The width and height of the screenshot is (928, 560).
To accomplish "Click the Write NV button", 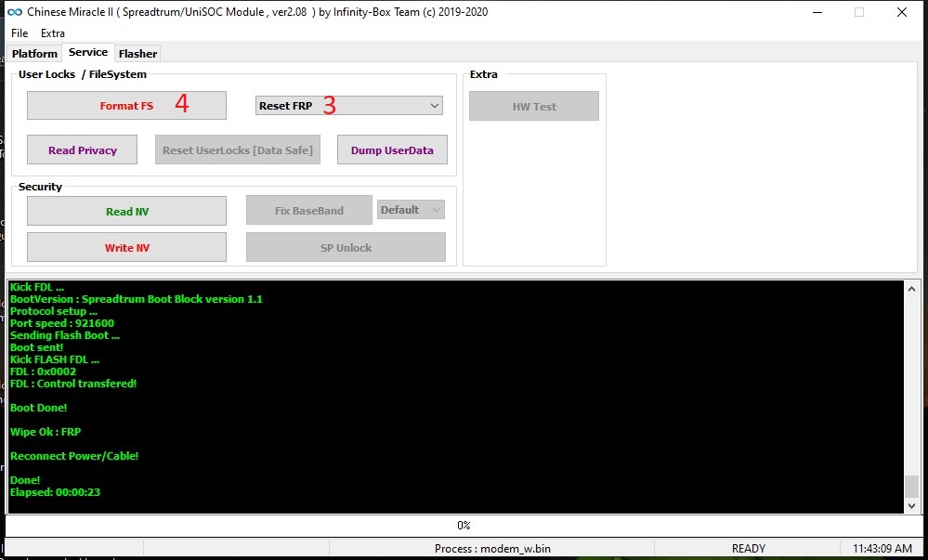I will [x=126, y=247].
